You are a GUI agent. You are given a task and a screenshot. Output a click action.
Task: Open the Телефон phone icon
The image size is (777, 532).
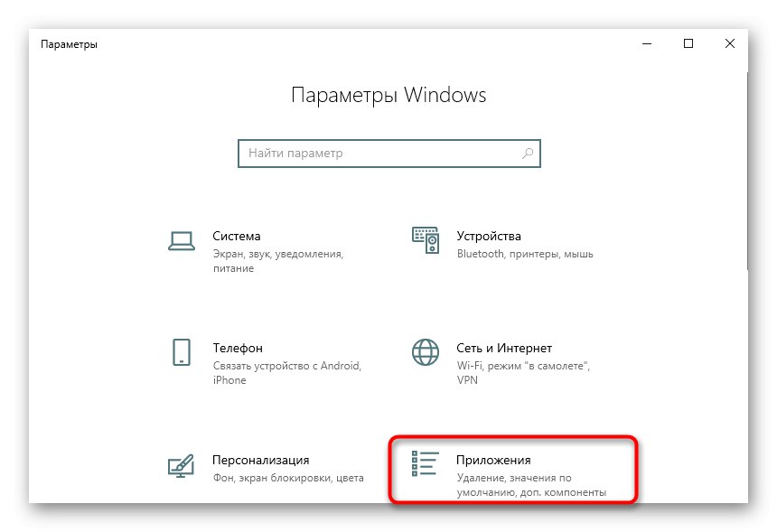(x=182, y=352)
